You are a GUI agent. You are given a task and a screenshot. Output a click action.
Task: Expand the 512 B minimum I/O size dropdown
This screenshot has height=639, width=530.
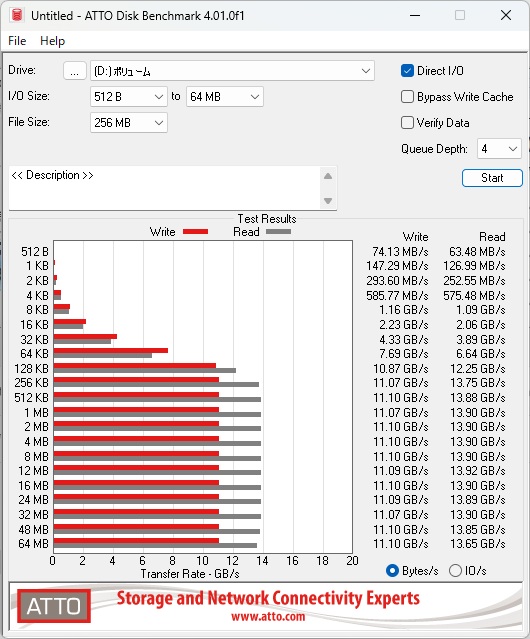point(129,97)
